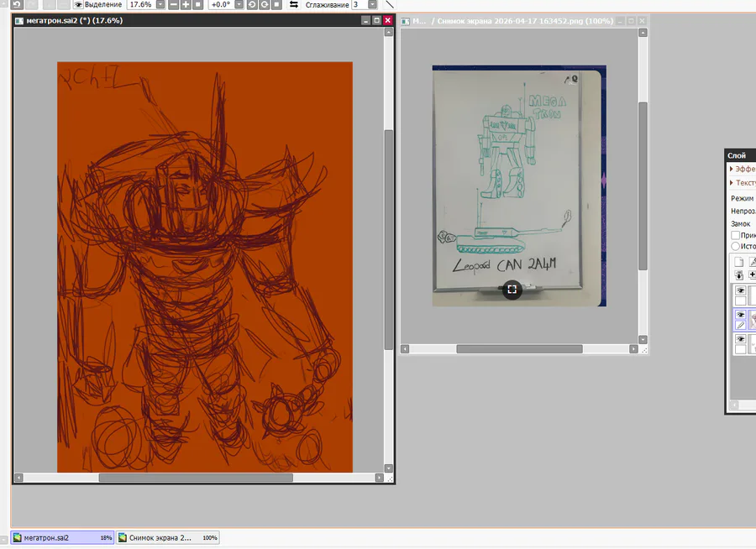This screenshot has height=549, width=756.
Task: Click the мегатрон canvas vertical scrollbar
Action: click(x=388, y=239)
